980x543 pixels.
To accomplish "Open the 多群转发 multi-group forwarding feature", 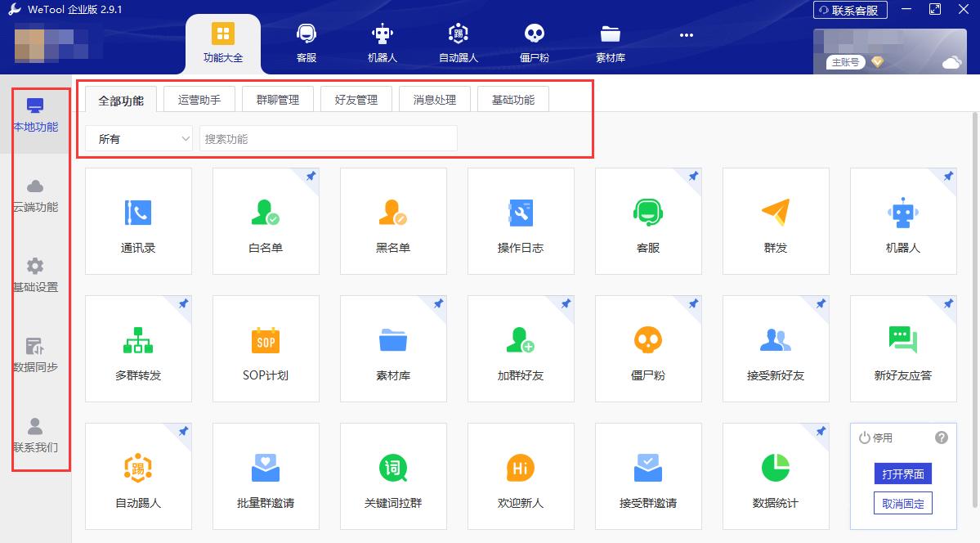I will coord(138,348).
